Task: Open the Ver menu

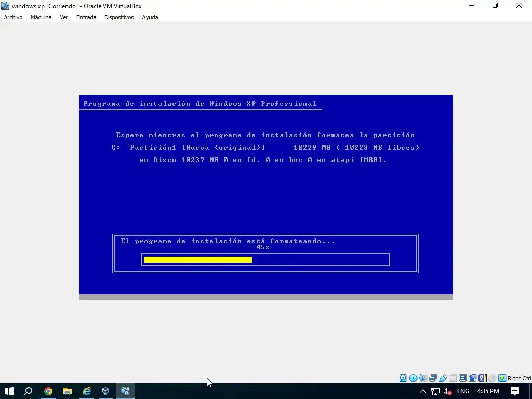Action: click(64, 17)
